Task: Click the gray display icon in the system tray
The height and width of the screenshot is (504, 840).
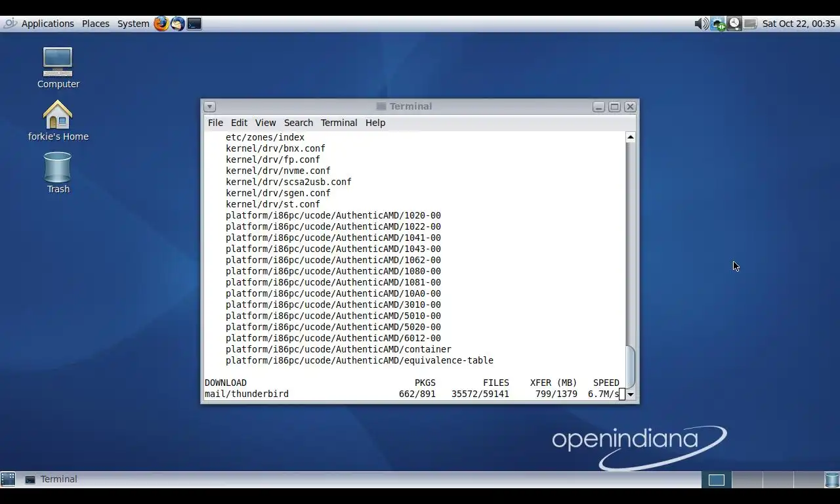Action: click(x=750, y=24)
